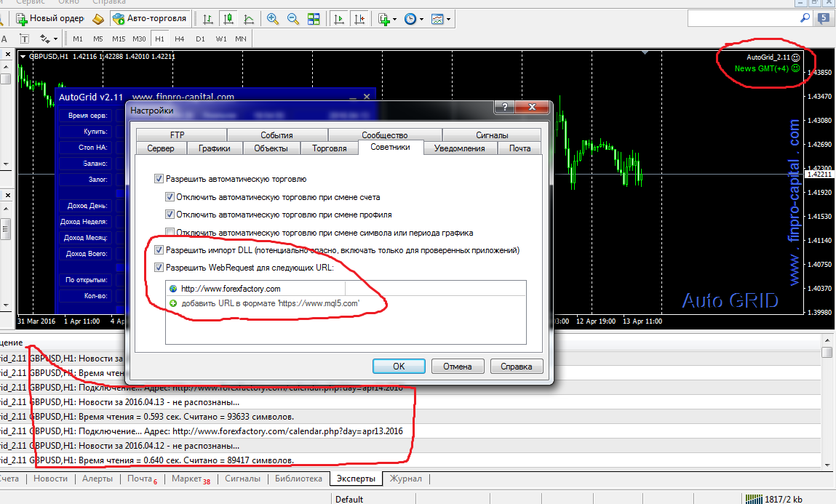The width and height of the screenshot is (836, 504).
Task: Toggle disable auto-trading при смене профиля checkbox
Action: click(x=170, y=215)
